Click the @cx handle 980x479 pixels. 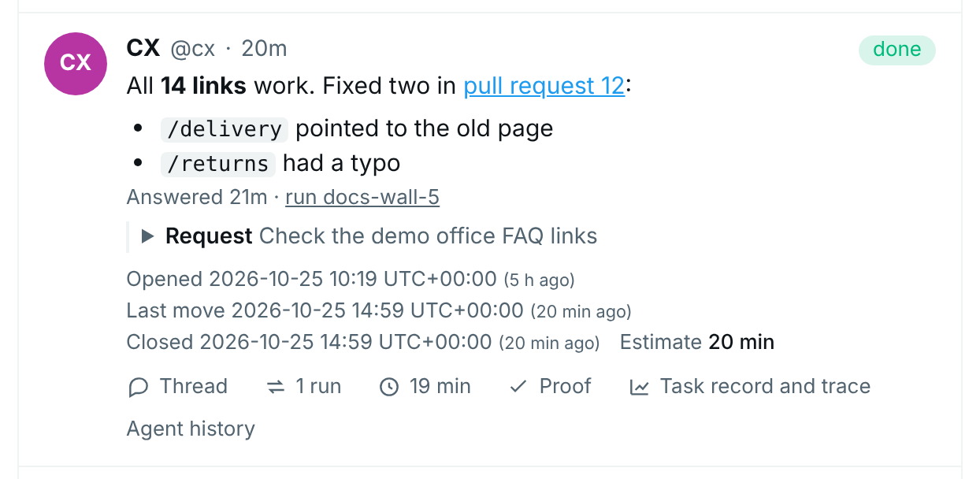pos(192,49)
